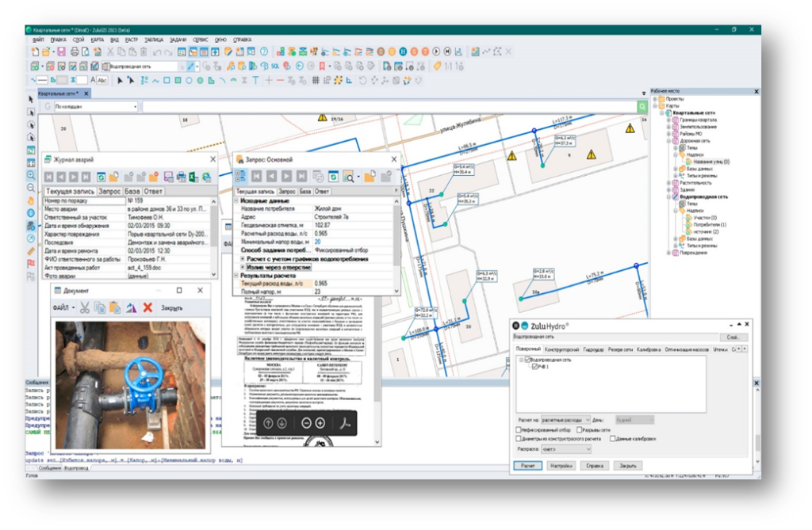Screen dimensions: 812x530
Task: Click the Справка button in ZuluHydro
Action: 595,465
